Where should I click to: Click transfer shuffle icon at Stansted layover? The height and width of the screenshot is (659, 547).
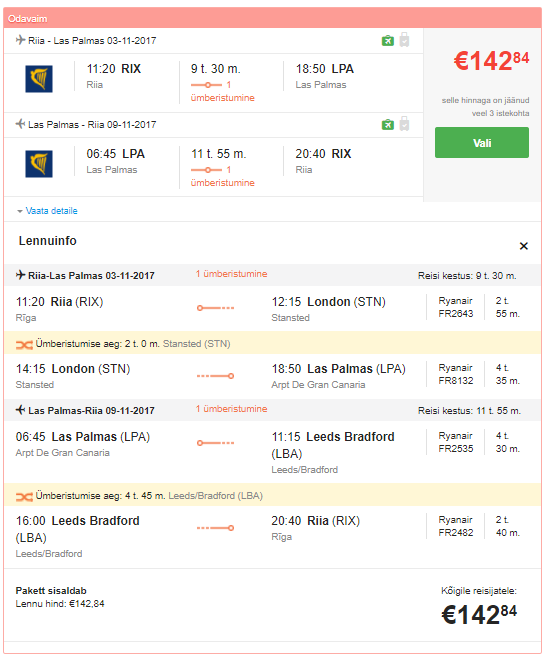click(x=24, y=345)
